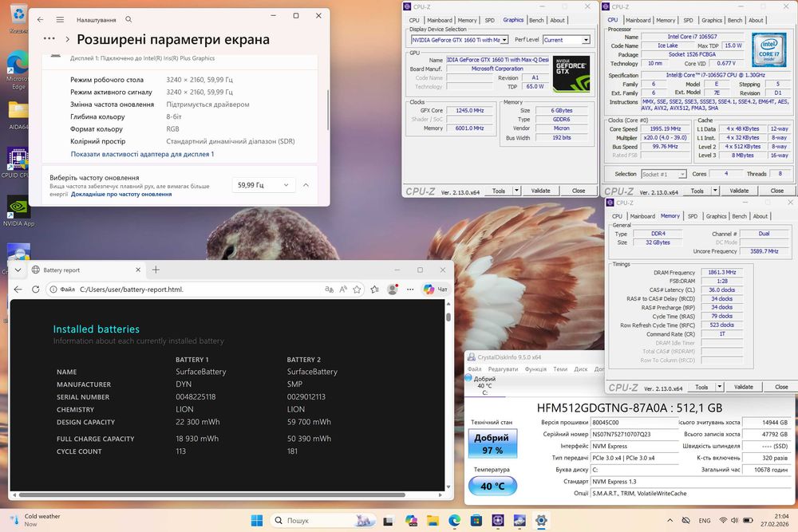This screenshot has height=532, width=798.
Task: Switch to Mainboard tab in CPU-Z Graphics window
Action: click(439, 21)
